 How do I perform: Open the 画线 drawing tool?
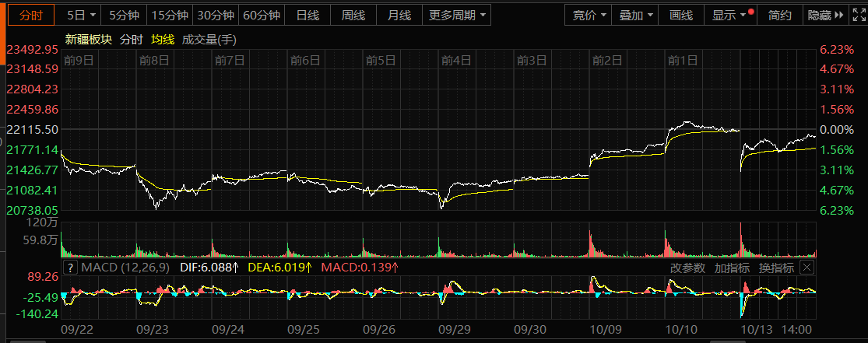click(x=680, y=15)
